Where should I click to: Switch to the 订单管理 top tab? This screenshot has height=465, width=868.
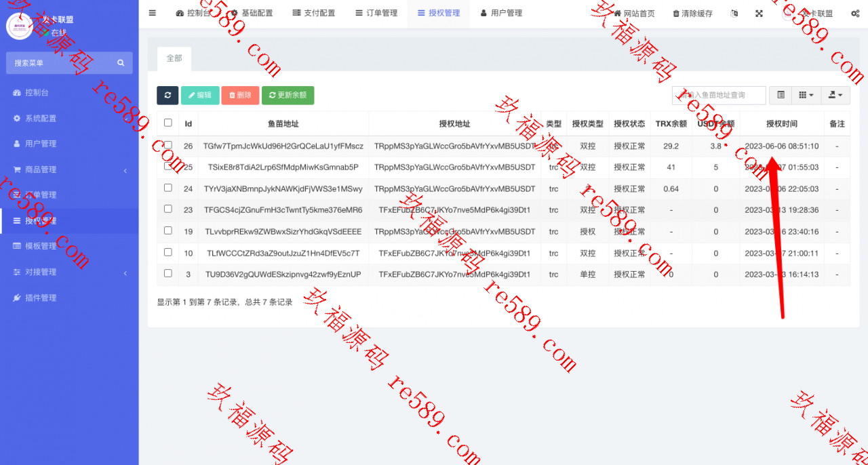(x=376, y=13)
